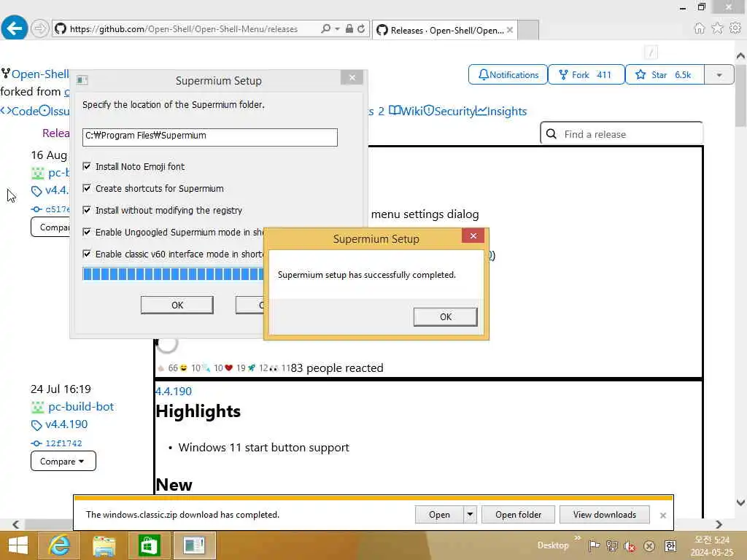Toggle Install without modifying the registry
The image size is (747, 560).
[87, 210]
